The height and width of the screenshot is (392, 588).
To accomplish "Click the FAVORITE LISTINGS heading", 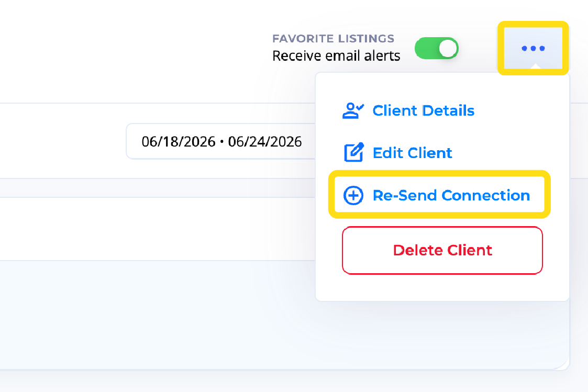I will point(334,39).
